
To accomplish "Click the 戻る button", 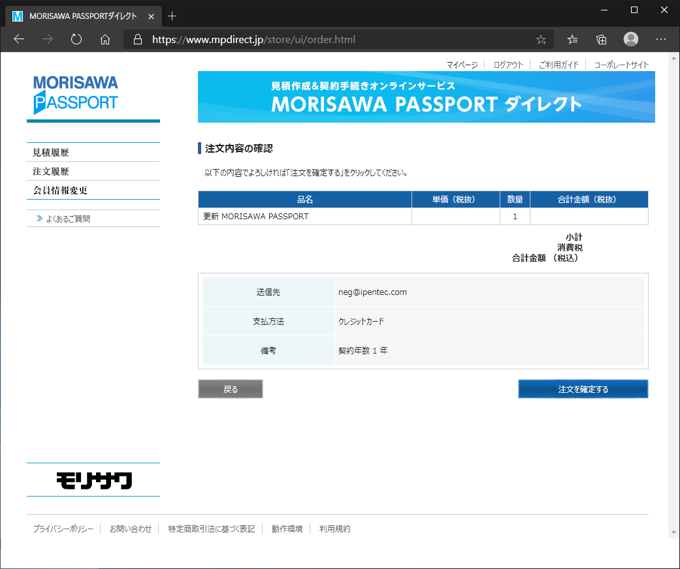I will (x=230, y=389).
